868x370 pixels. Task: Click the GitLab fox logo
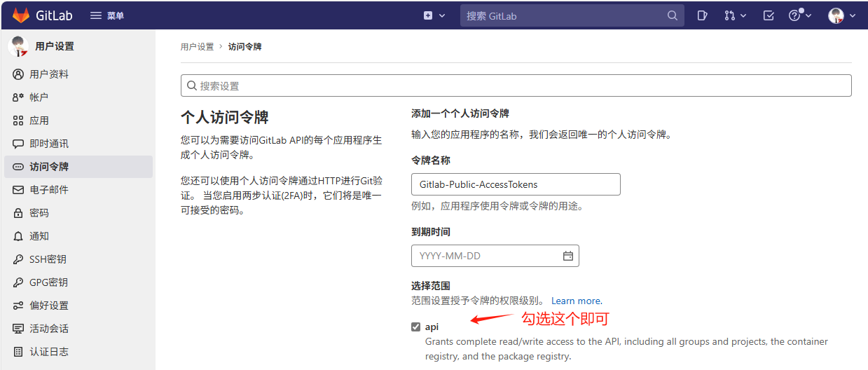coord(21,15)
